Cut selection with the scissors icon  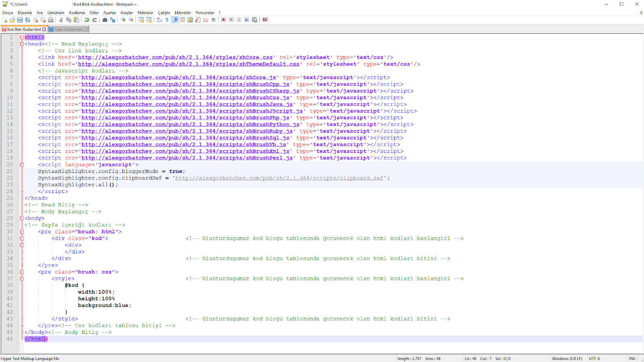click(61, 20)
